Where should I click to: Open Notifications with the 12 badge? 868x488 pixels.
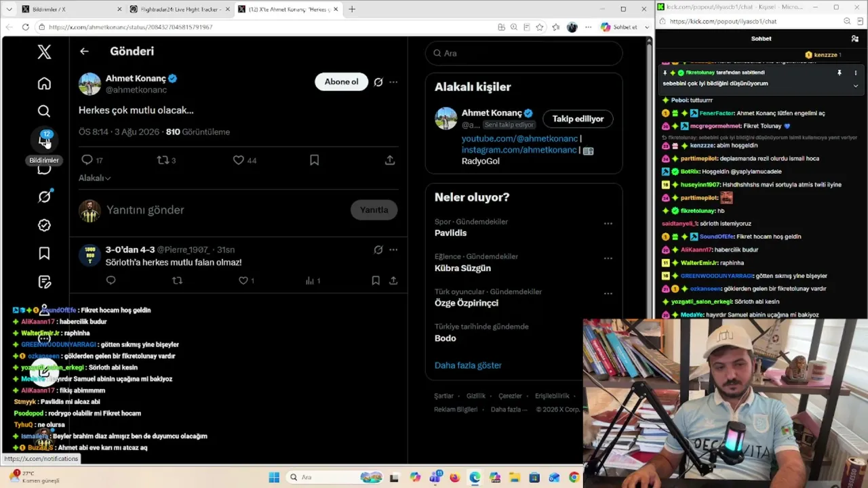[44, 139]
